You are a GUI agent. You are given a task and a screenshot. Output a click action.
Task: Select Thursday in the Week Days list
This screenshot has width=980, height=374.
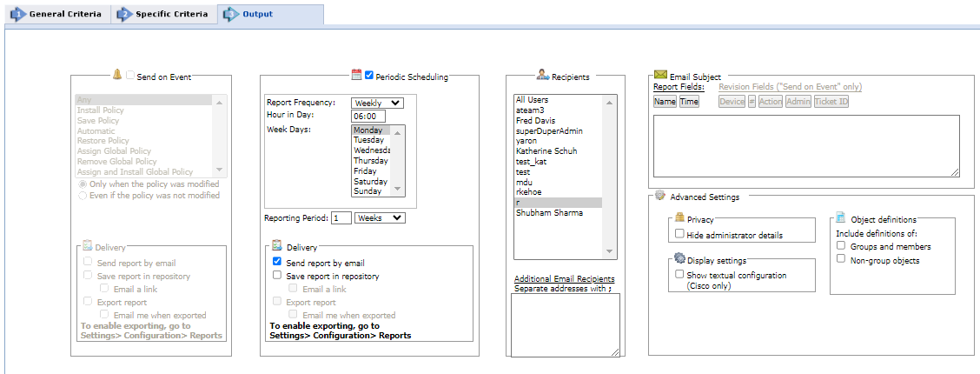tap(368, 161)
